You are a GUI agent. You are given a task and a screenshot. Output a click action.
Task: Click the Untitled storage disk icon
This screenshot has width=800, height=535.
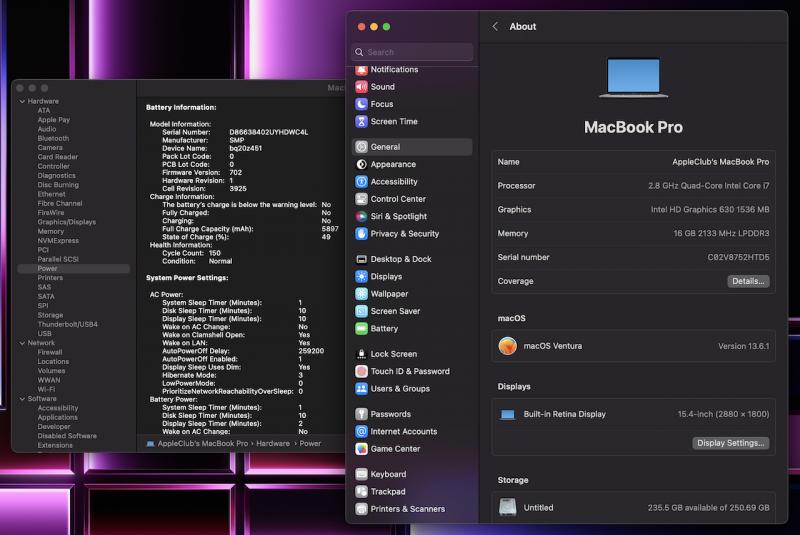click(507, 507)
